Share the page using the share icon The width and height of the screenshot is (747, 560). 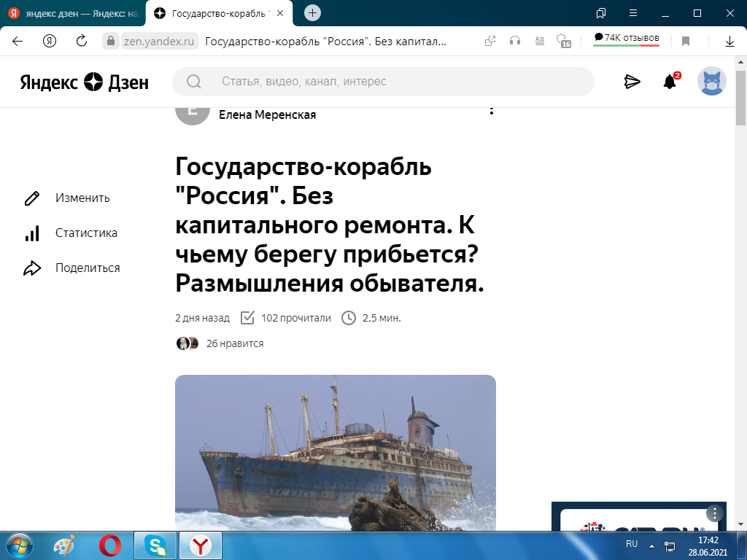(490, 42)
